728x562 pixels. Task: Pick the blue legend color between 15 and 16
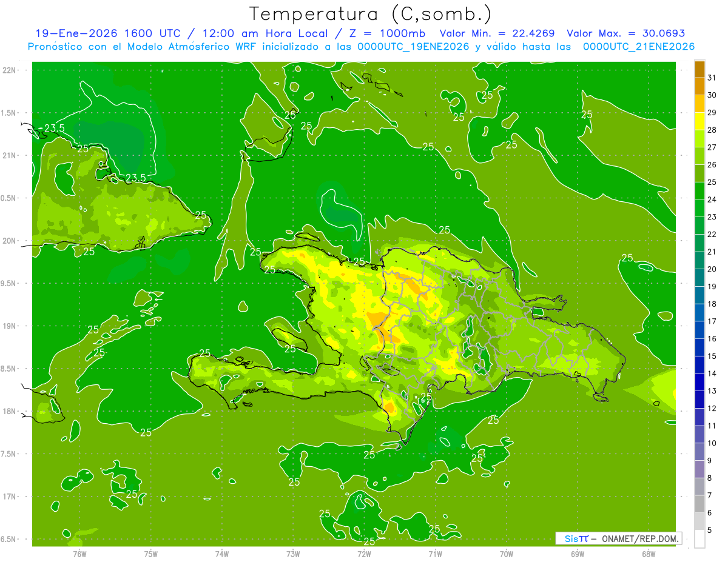(x=699, y=347)
